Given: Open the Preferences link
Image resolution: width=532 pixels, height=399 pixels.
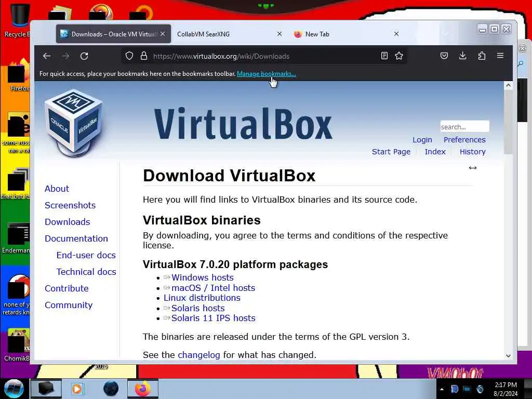Looking at the screenshot, I should pos(464,140).
